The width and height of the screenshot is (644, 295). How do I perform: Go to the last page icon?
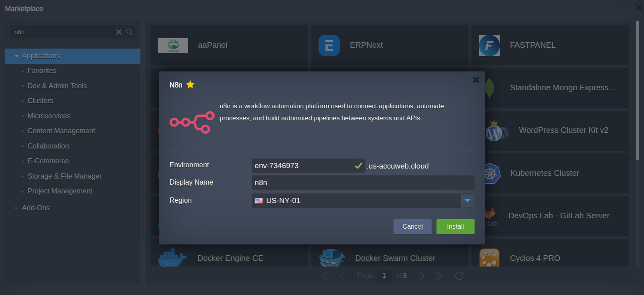(x=439, y=276)
